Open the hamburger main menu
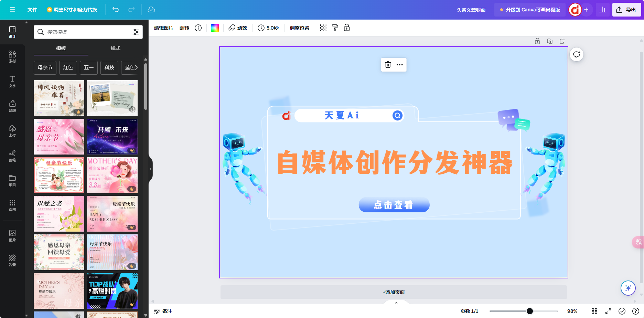Viewport: 644px width, 318px height. (12, 10)
